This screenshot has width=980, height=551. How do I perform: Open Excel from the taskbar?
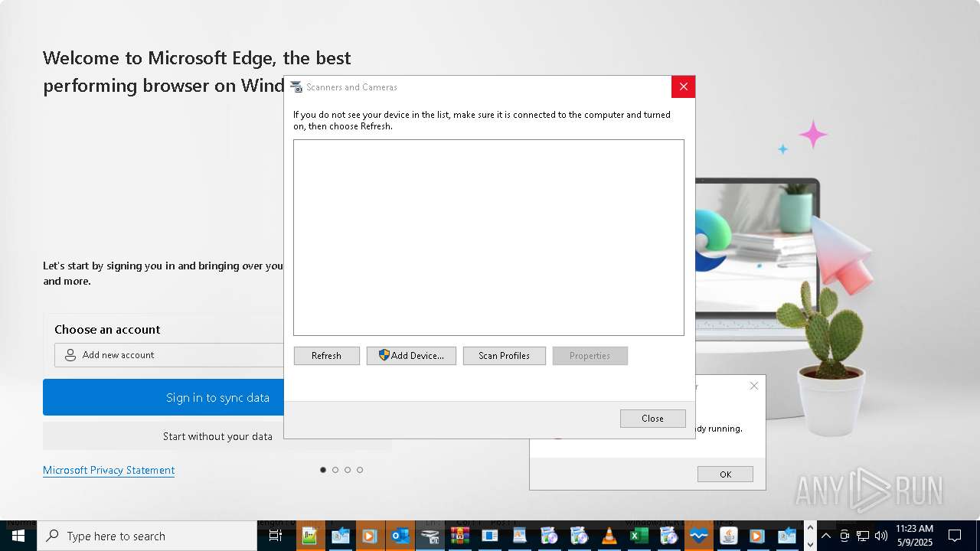tap(639, 536)
